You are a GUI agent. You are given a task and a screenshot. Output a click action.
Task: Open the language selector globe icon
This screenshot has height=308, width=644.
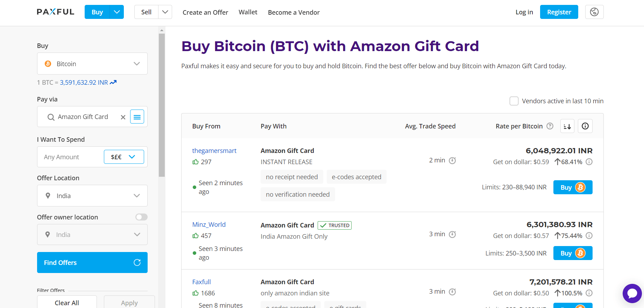(x=594, y=12)
